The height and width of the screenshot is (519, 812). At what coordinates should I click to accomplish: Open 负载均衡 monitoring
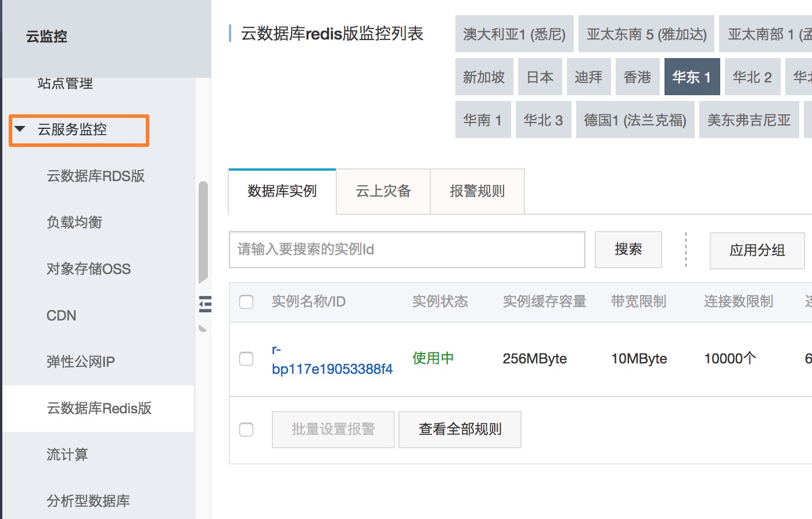coord(74,222)
